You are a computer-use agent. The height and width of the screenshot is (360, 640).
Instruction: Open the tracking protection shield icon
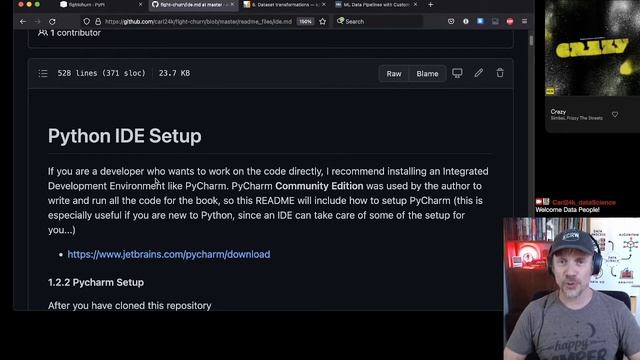(x=87, y=22)
